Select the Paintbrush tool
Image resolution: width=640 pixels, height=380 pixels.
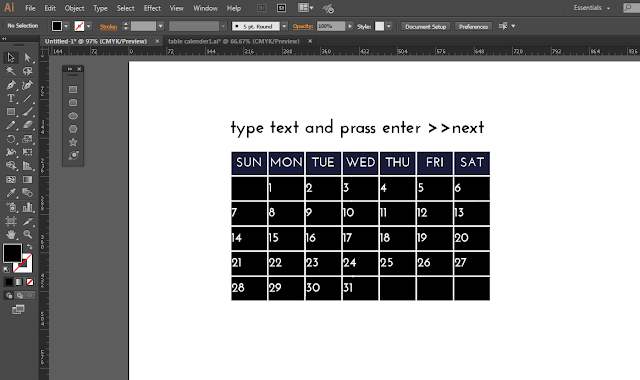(x=27, y=112)
